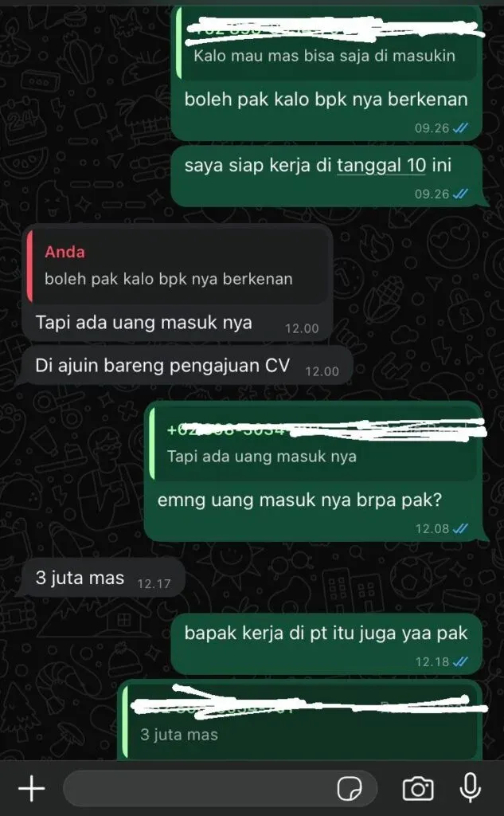Tap read-receipt checkmarks on the 12.08 message
This screenshot has width=504, height=816.
[460, 529]
